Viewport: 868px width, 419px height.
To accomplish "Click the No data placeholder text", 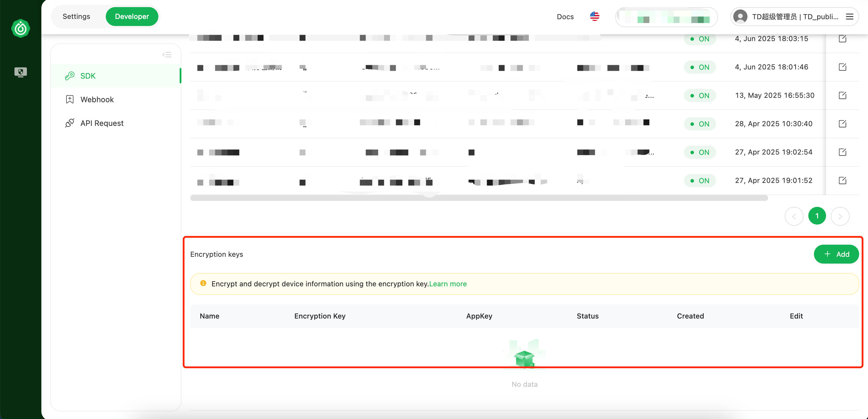I will 524,384.
